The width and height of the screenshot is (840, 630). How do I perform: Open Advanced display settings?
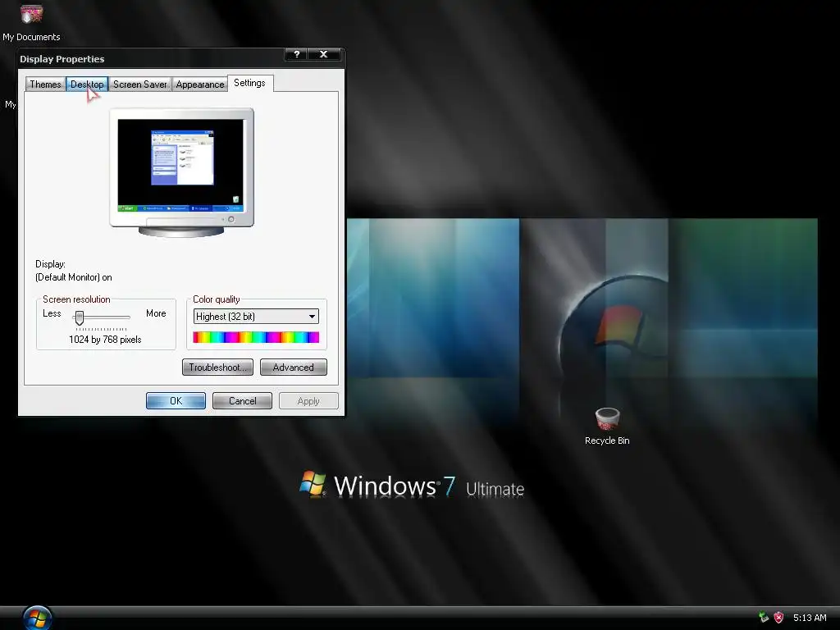(x=294, y=367)
